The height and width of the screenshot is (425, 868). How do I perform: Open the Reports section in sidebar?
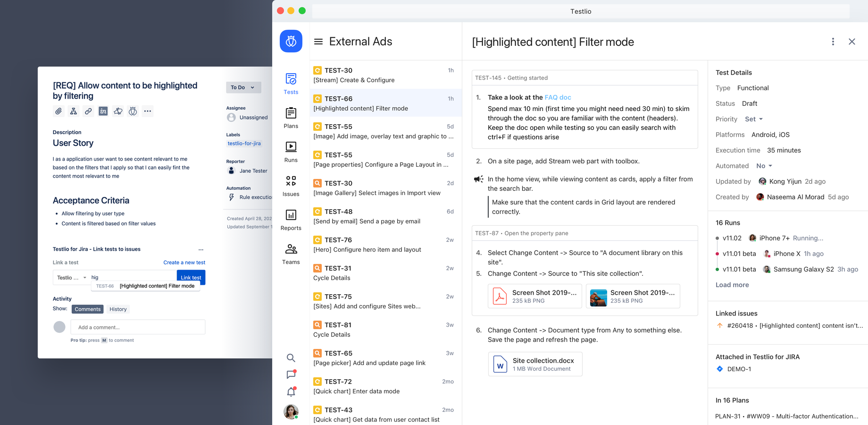click(x=291, y=220)
